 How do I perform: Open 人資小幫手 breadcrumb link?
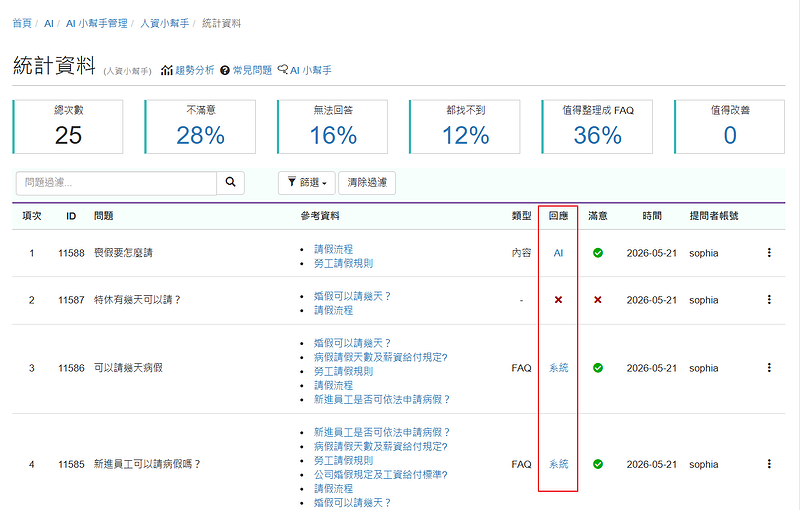(164, 23)
